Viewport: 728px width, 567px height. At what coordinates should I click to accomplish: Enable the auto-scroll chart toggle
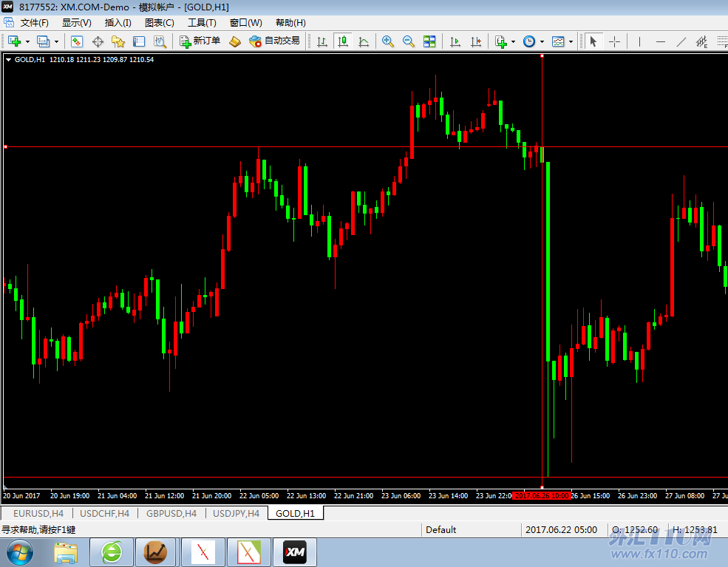(x=455, y=41)
